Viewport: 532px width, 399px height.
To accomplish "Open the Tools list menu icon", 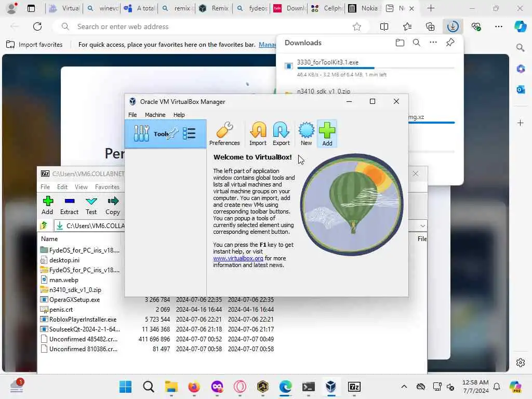I will (x=189, y=134).
